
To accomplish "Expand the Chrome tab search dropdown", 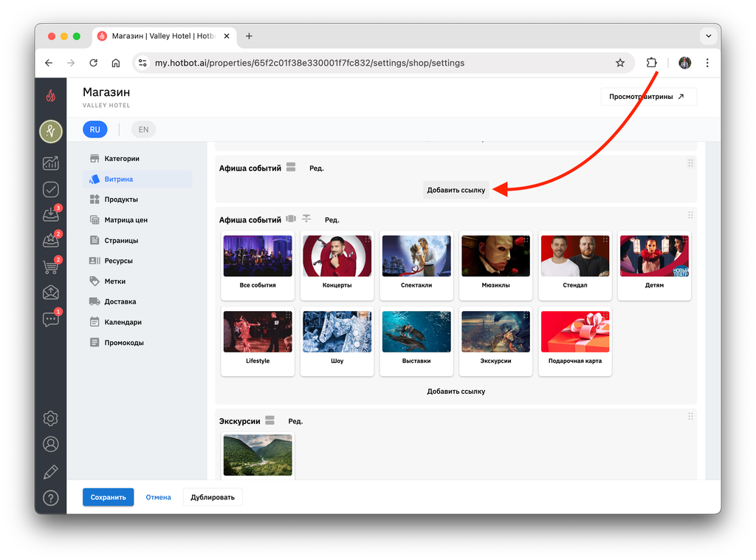I will pyautogui.click(x=708, y=35).
